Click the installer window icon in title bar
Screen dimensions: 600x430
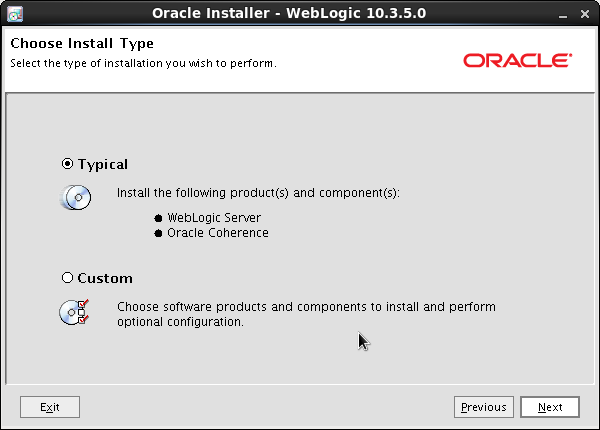[x=15, y=14]
